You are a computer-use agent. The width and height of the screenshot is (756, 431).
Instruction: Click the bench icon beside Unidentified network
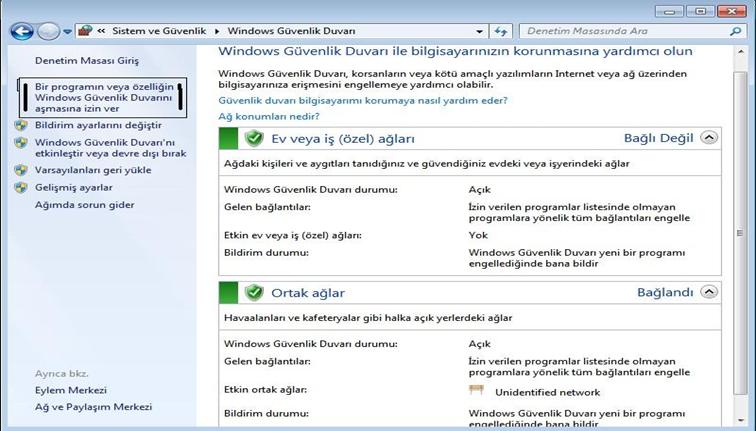pyautogui.click(x=476, y=390)
